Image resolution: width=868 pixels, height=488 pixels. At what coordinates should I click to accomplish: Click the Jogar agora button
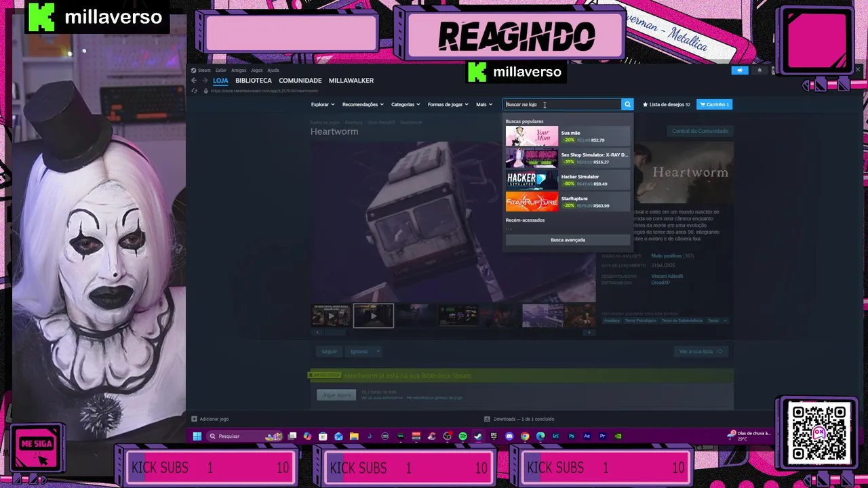point(336,394)
